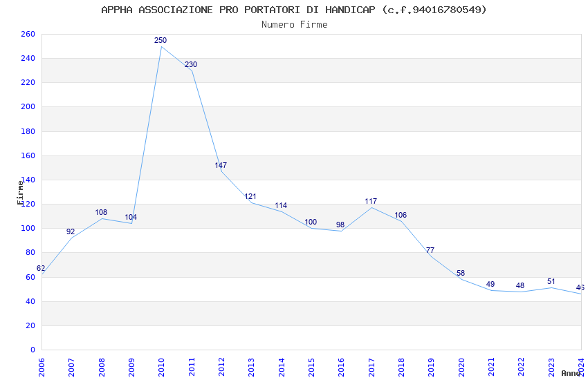Screen dimensions: 588x380
Task: Click the 100 y-axis tick label
Action: [x=28, y=228]
